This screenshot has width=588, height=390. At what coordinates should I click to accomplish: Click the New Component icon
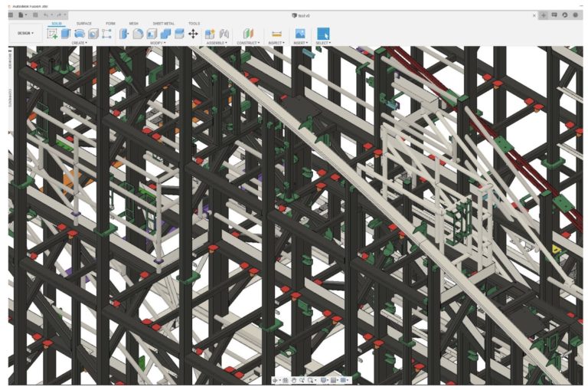(210, 34)
